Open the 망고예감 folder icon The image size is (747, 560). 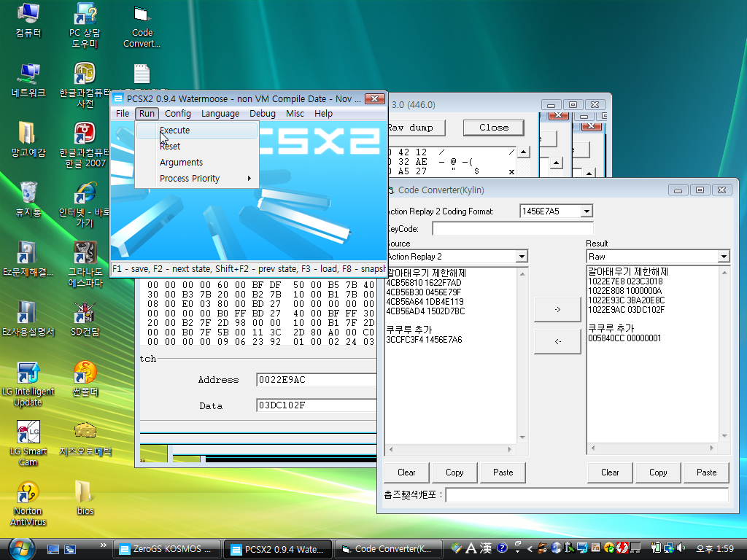point(28,139)
